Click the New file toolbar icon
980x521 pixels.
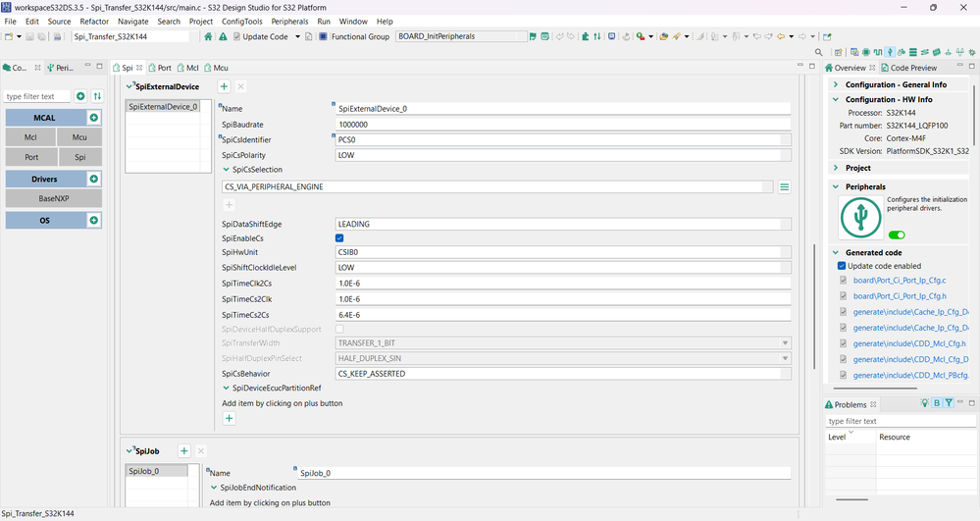pos(9,36)
